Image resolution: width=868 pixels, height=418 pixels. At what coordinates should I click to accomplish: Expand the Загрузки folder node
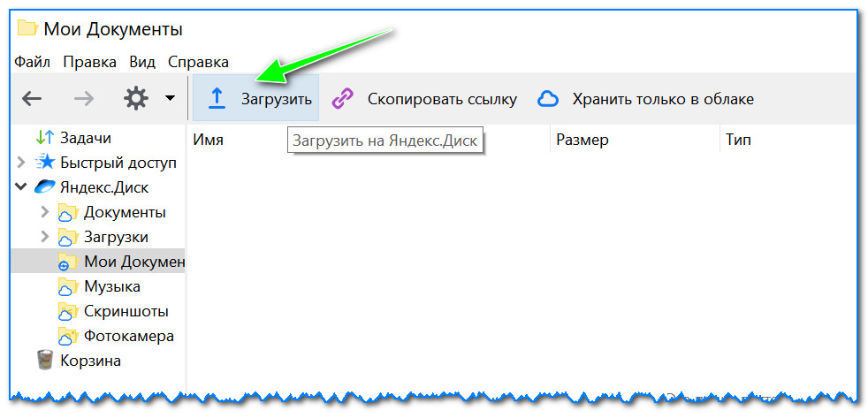click(x=45, y=237)
